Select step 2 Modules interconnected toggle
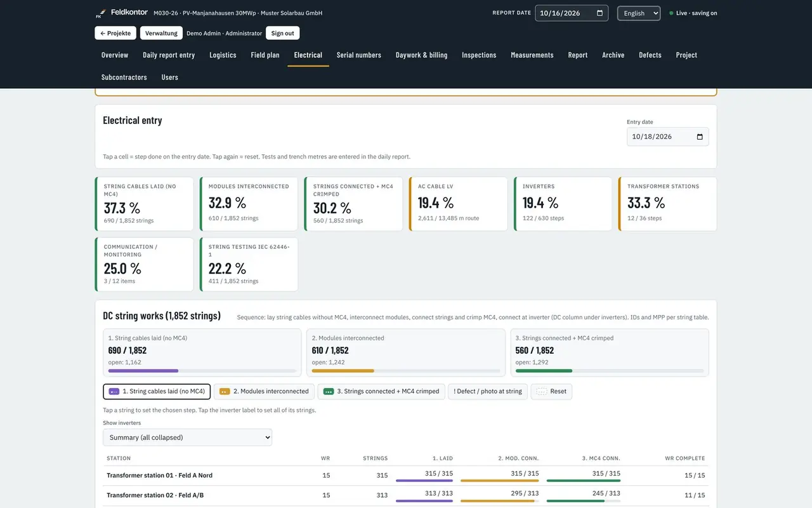The width and height of the screenshot is (812, 508). pos(264,391)
